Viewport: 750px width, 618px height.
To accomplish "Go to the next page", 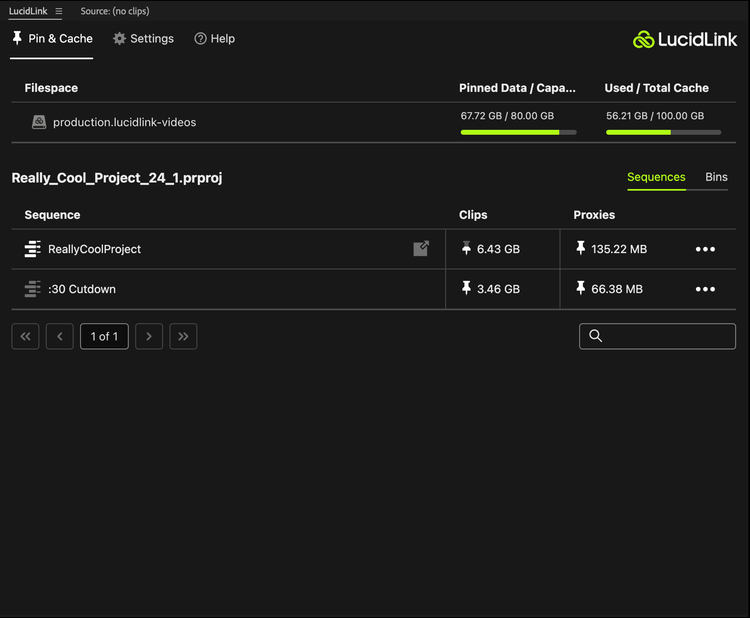I will (149, 336).
